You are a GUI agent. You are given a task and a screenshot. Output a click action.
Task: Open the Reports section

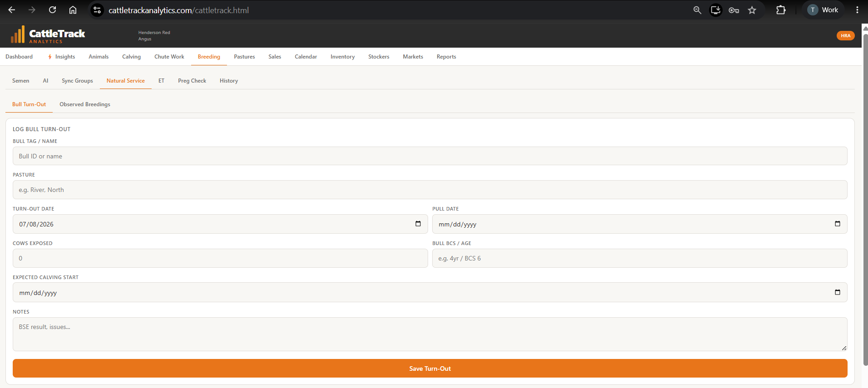446,57
